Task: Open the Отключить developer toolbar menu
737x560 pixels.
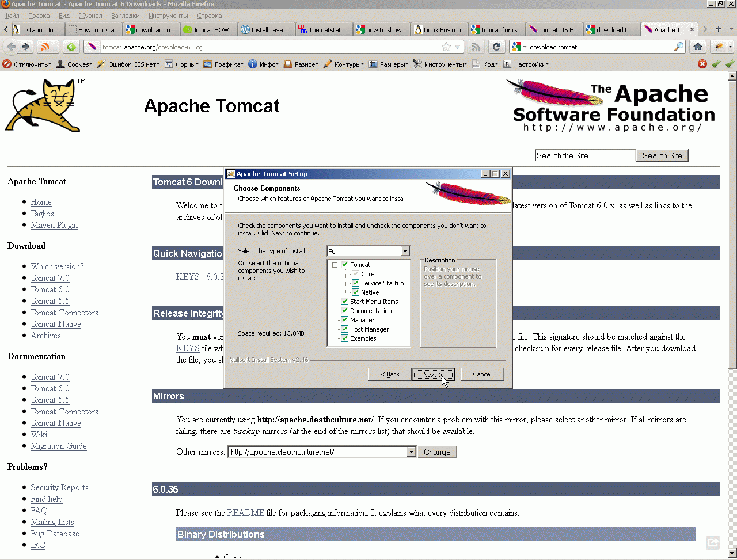Action: (x=27, y=64)
